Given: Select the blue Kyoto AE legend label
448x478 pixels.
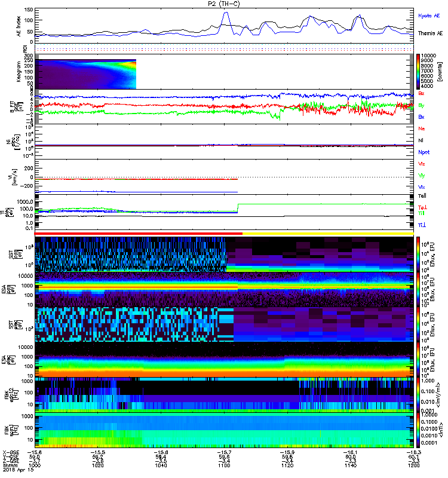Looking at the screenshot, I should tap(429, 16).
